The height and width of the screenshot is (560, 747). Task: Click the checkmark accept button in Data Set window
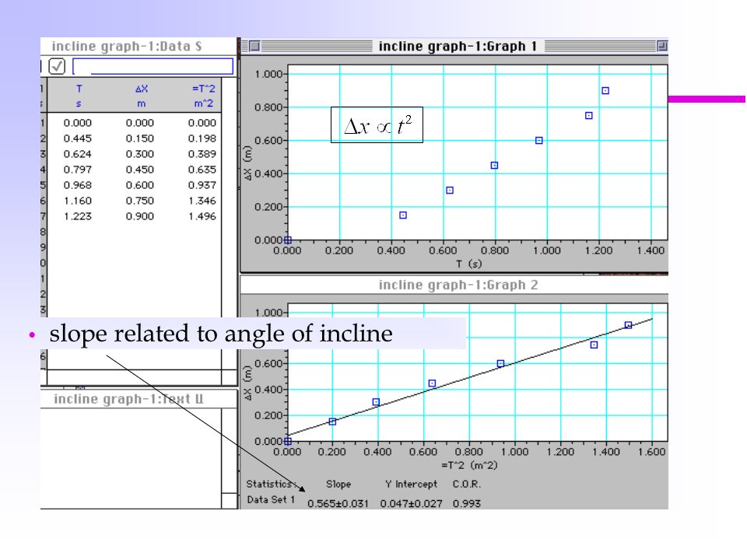[57, 66]
